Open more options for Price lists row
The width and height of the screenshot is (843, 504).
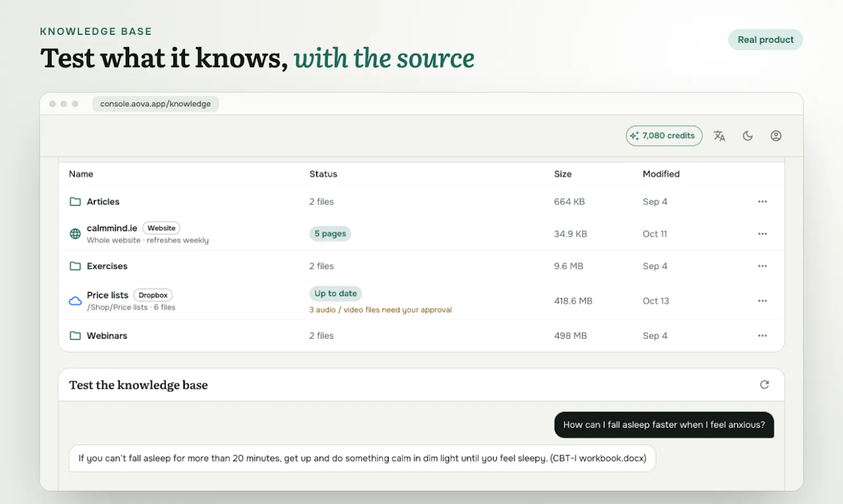pos(762,301)
